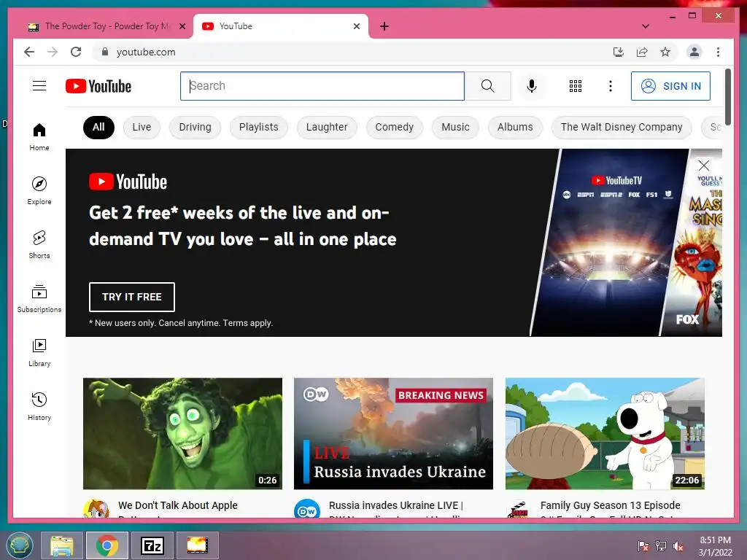This screenshot has height=560, width=747.
Task: Select the All filter chip
Action: [98, 127]
